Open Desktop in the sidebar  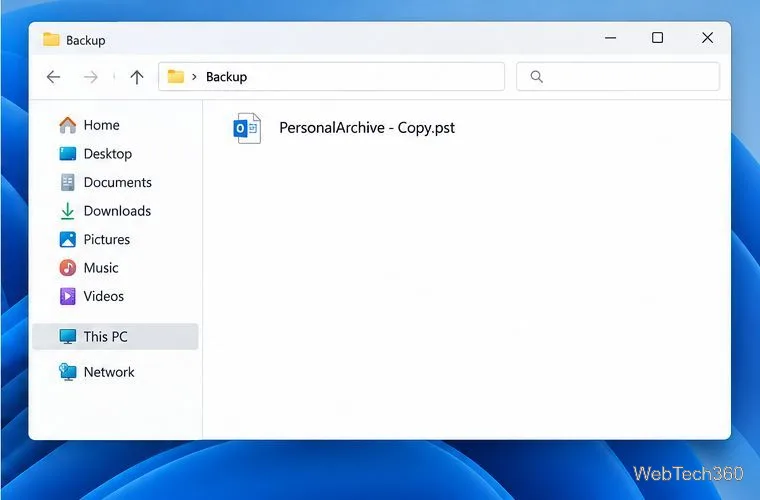pyautogui.click(x=108, y=154)
